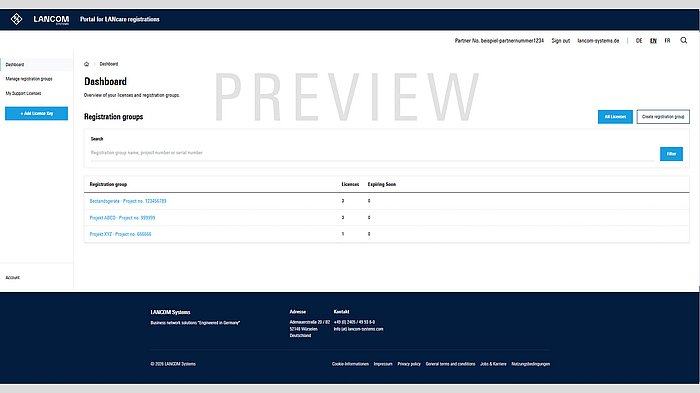Click the Create registration group button

pos(663,117)
